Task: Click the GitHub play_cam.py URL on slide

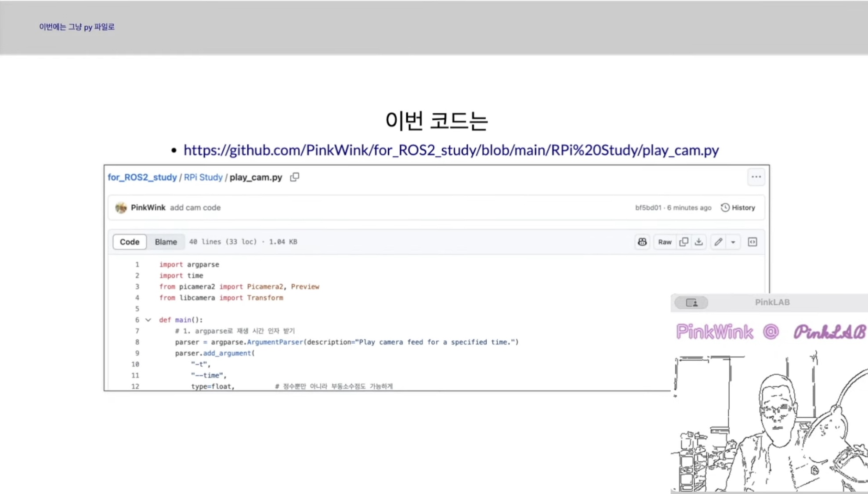Action: (x=451, y=150)
